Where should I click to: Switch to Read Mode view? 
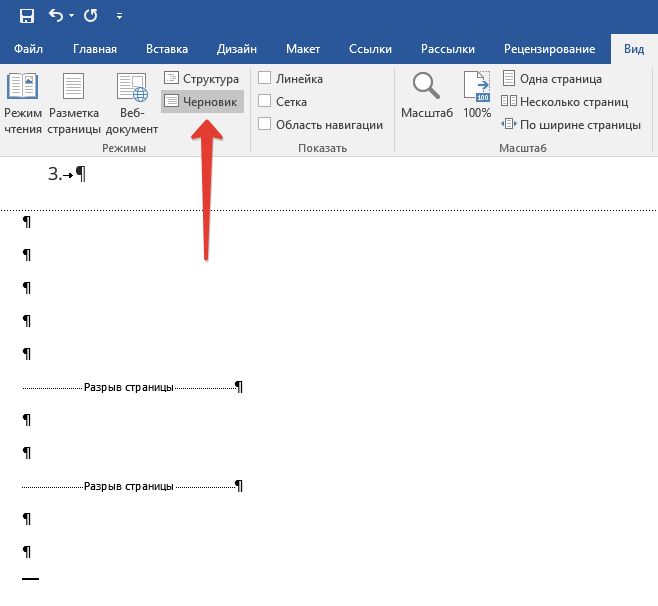click(x=22, y=103)
